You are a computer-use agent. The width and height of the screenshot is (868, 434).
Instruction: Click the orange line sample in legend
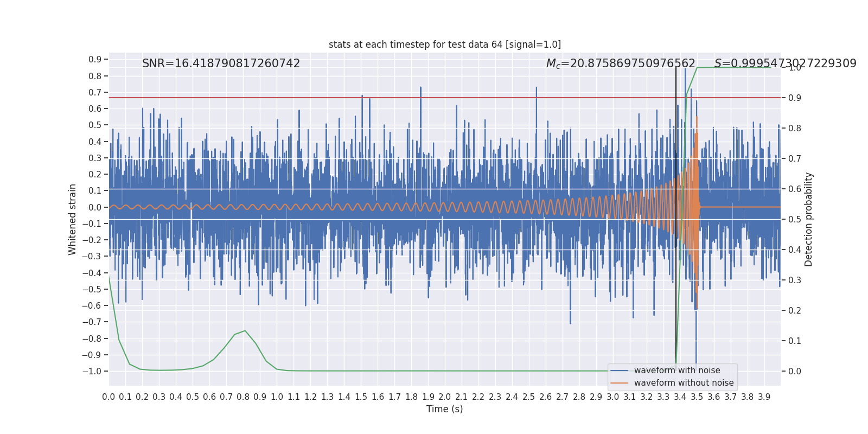point(619,383)
